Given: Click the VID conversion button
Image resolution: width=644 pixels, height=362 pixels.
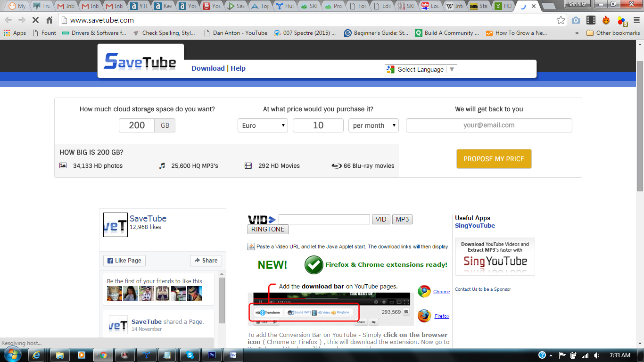Looking at the screenshot, I should [381, 219].
